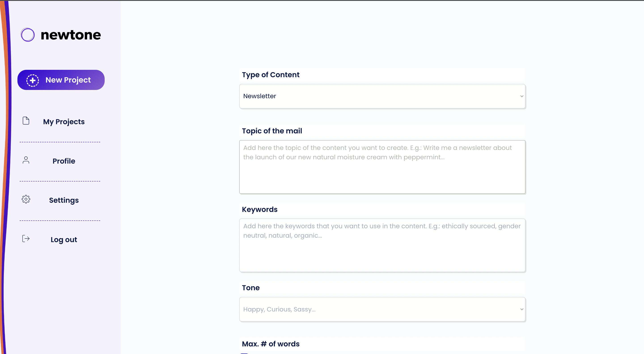
Task: Open the My Projects page
Action: click(64, 122)
